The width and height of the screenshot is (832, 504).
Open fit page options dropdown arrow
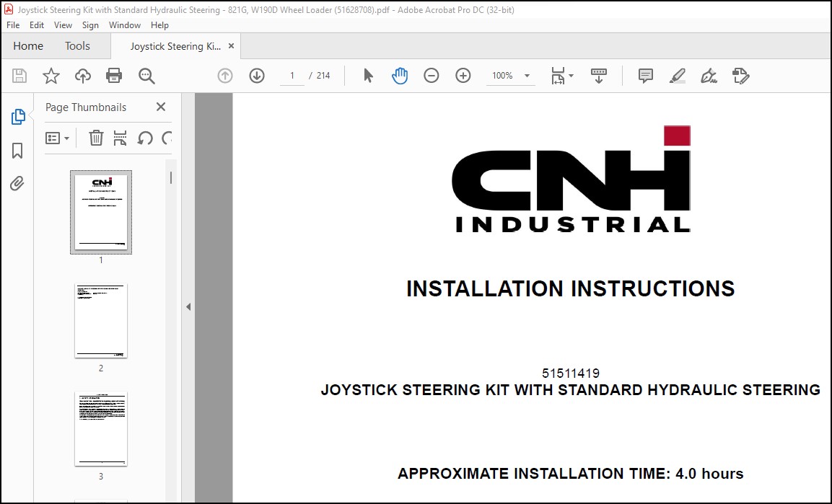572,76
